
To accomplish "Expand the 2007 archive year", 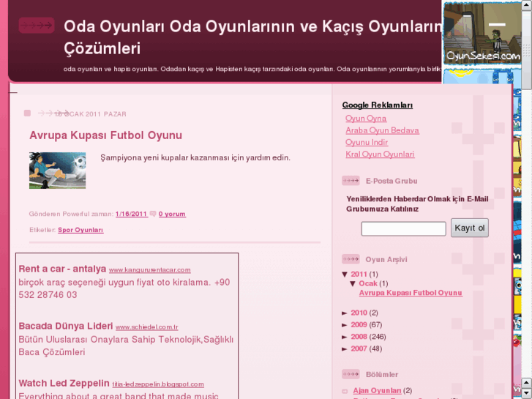I will (345, 348).
